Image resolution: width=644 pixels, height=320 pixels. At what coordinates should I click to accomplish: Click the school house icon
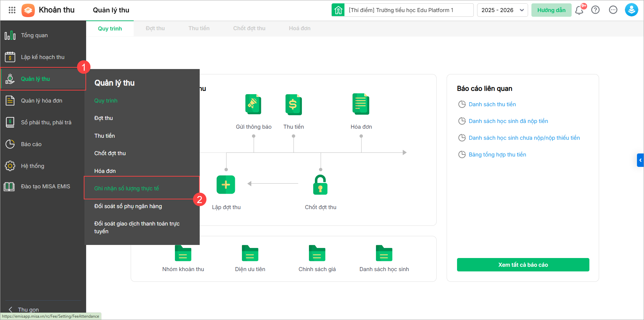point(338,10)
